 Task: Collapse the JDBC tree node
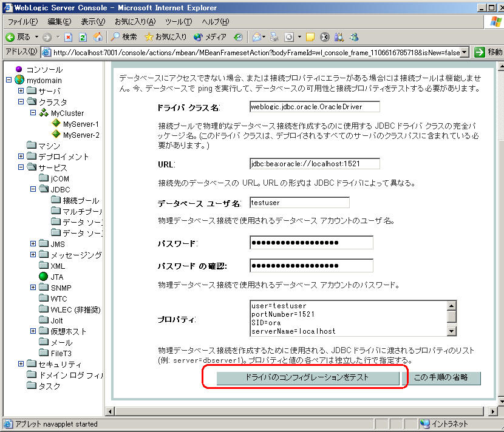(x=33, y=189)
